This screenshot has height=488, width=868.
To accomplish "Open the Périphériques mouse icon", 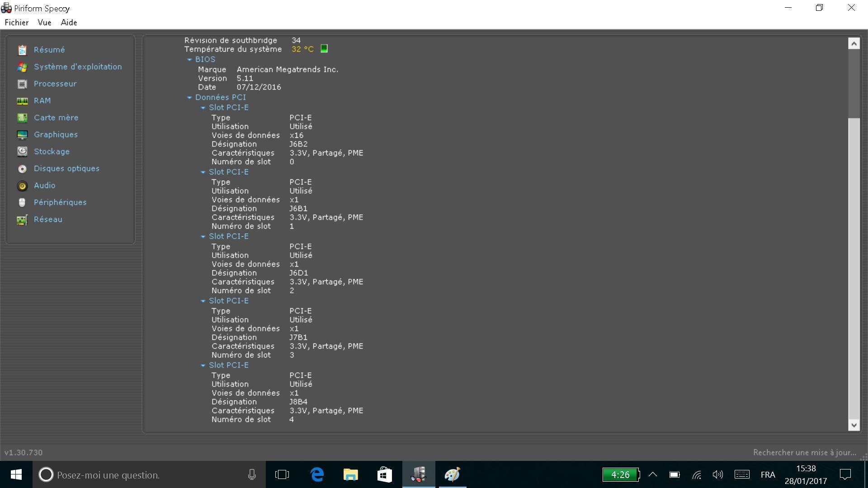I will (22, 202).
